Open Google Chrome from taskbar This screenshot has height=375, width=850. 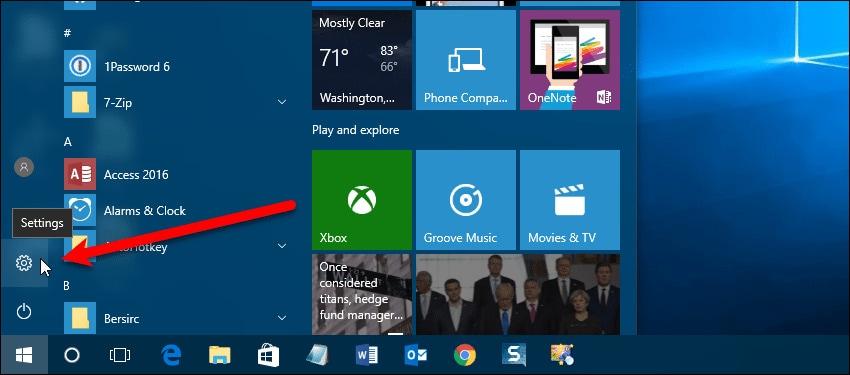(x=465, y=355)
